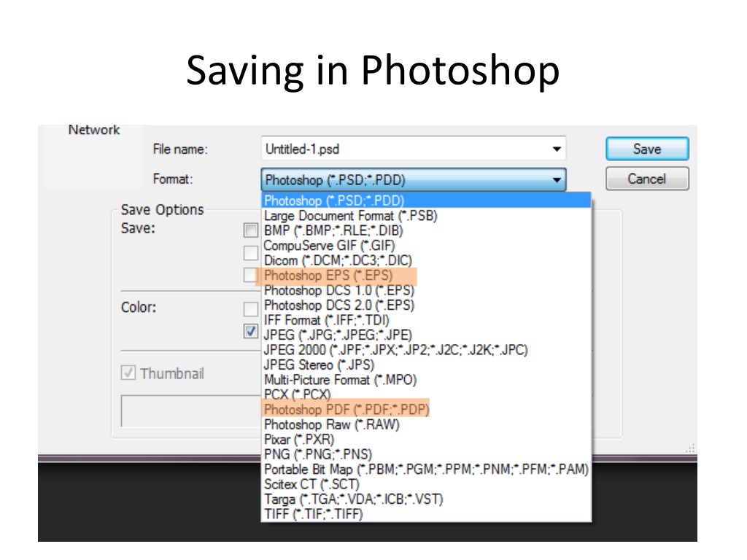747x560 pixels.
Task: Choose JPEG 2000 format
Action: [x=426, y=350]
